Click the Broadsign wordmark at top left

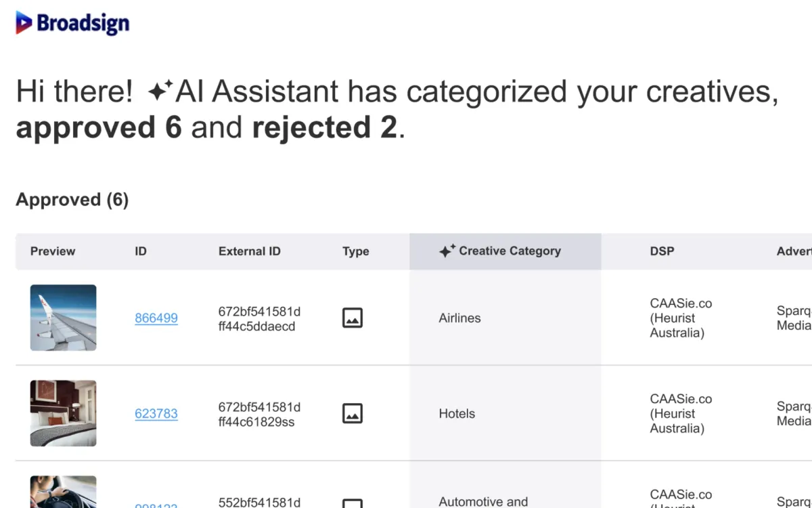click(x=83, y=23)
